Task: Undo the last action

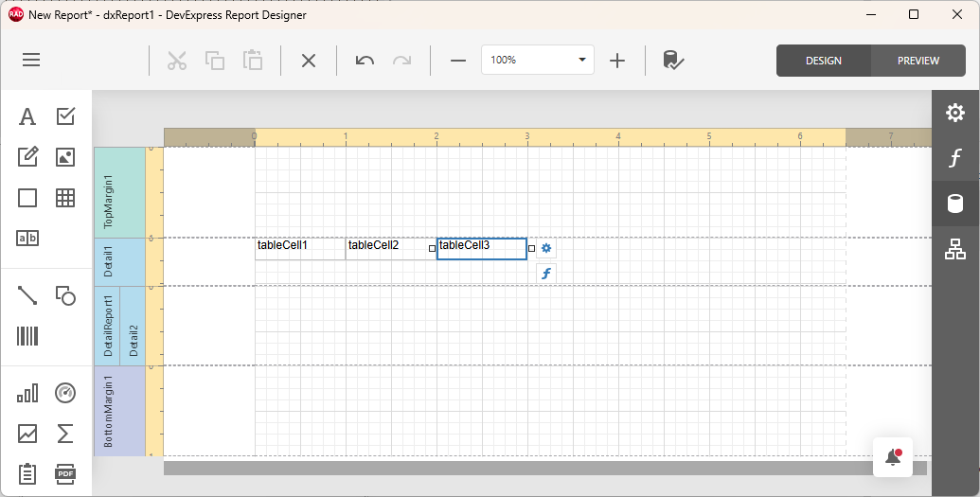Action: point(365,61)
